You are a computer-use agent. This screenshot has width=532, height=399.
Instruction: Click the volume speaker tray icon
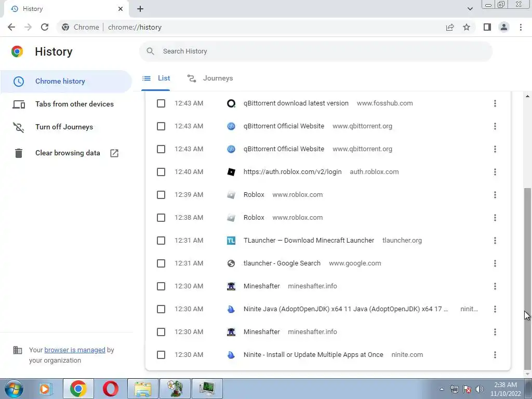click(480, 389)
